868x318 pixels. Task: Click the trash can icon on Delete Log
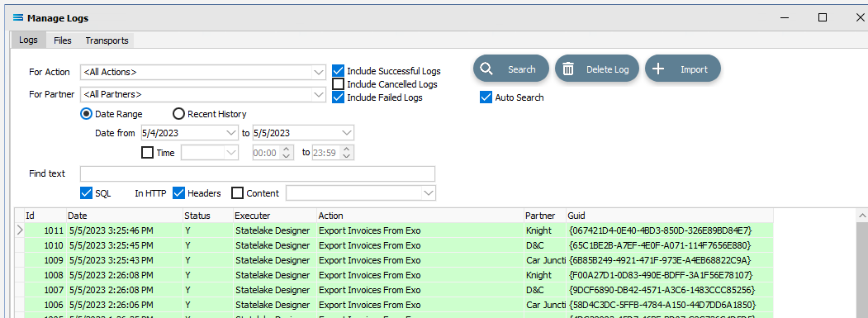pos(568,69)
